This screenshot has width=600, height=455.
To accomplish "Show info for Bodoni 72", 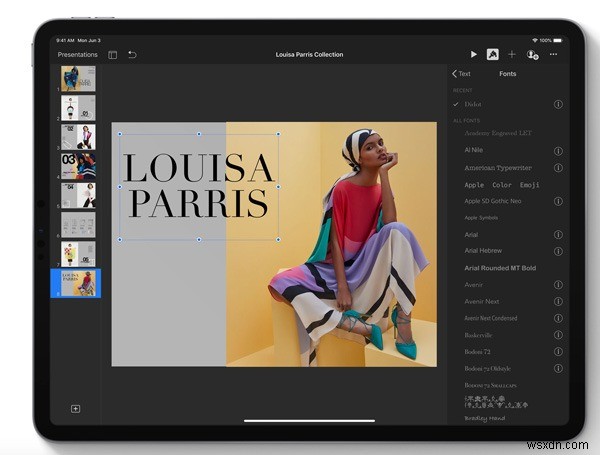I will [x=558, y=351].
